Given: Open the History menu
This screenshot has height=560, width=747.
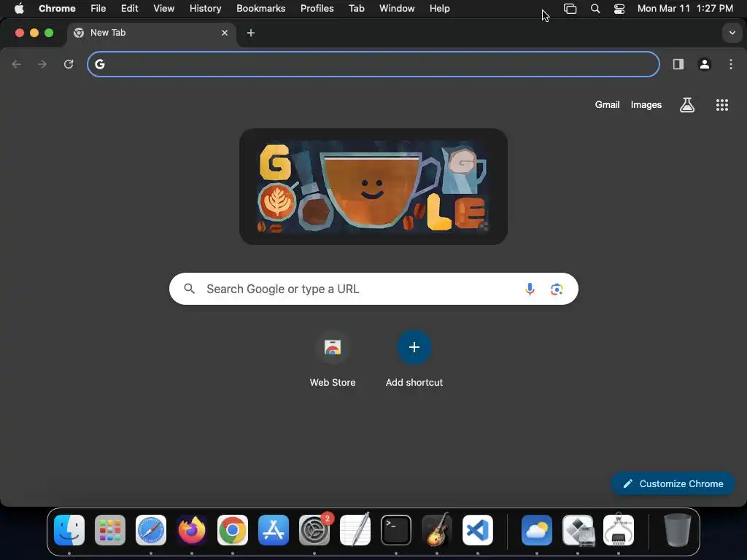Looking at the screenshot, I should [x=205, y=9].
